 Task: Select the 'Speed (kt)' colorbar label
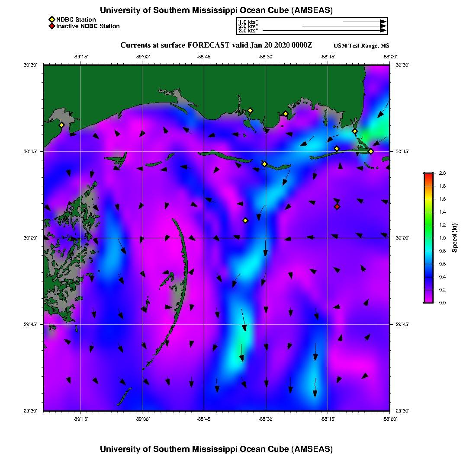tap(455, 238)
